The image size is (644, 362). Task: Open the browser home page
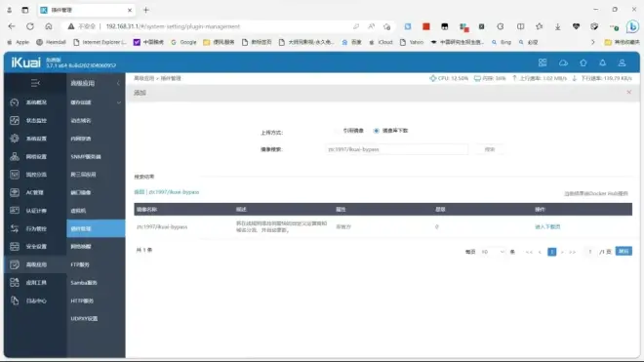[x=49, y=26]
